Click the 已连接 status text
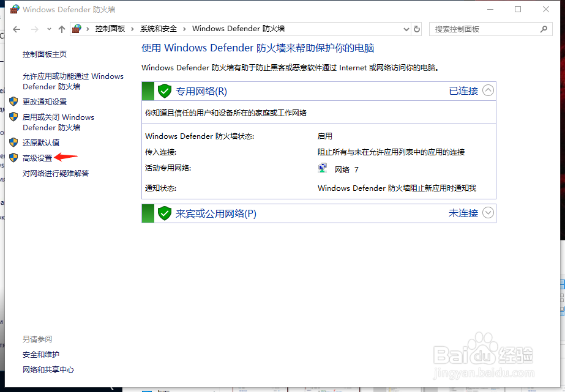 [464, 91]
